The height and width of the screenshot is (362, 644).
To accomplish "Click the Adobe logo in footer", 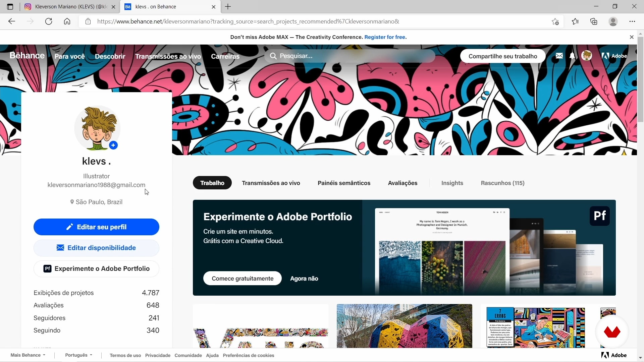I will [614, 355].
